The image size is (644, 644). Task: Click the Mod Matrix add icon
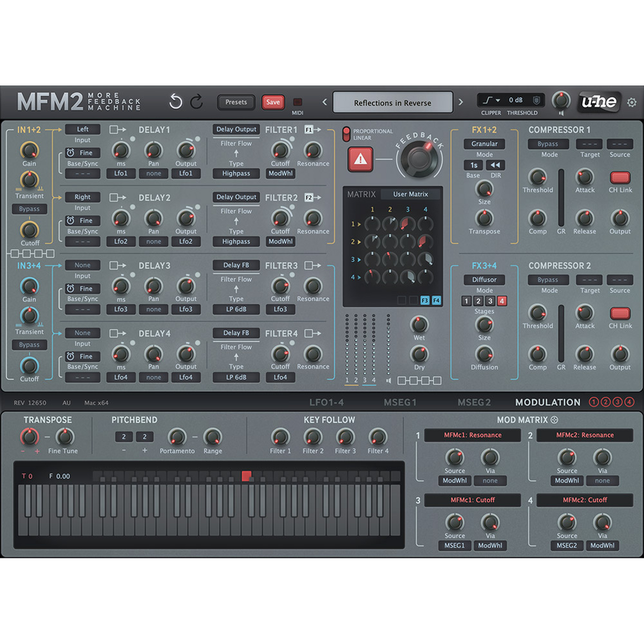(554, 420)
